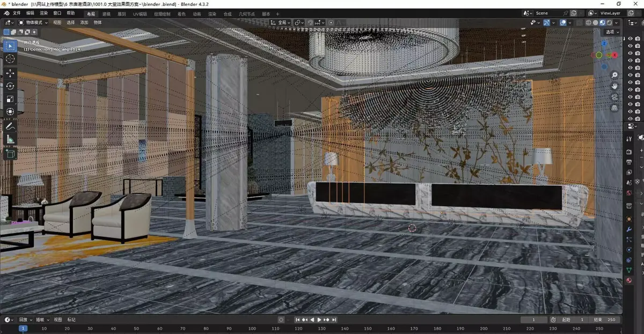Open the World properties tab icon
Image resolution: width=644 pixels, height=334 pixels.
(x=629, y=193)
